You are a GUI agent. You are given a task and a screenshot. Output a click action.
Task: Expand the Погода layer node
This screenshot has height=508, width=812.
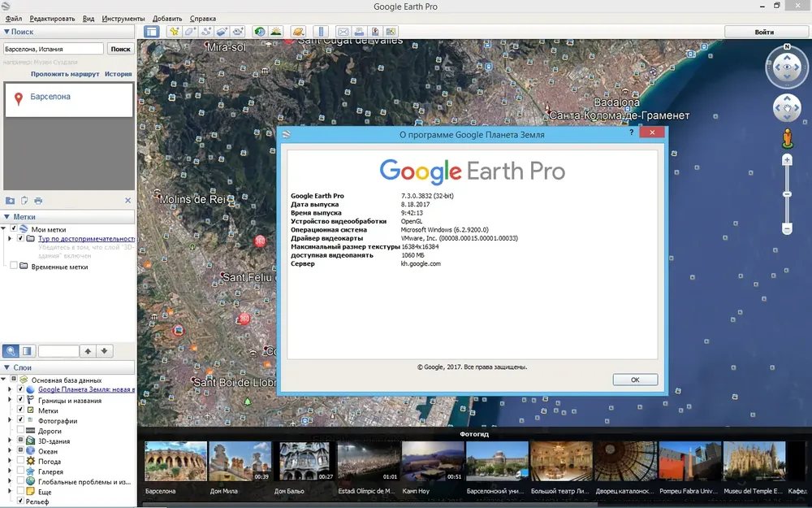(x=10, y=460)
